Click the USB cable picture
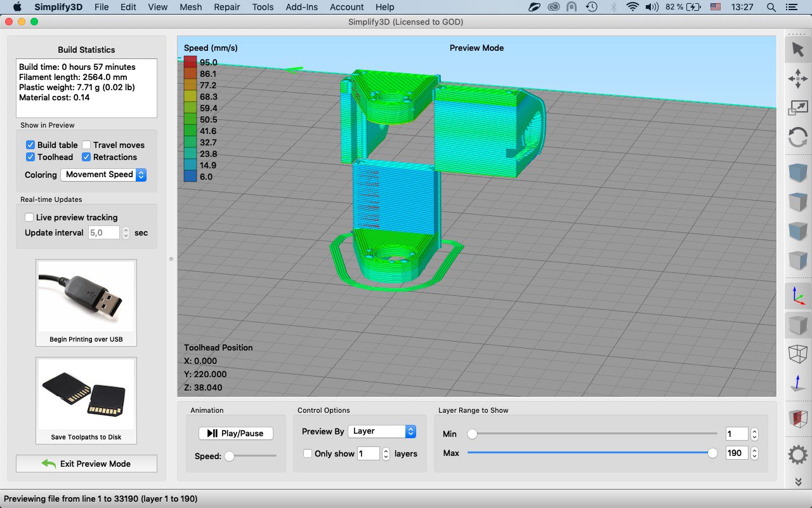This screenshot has height=508, width=812. click(86, 297)
